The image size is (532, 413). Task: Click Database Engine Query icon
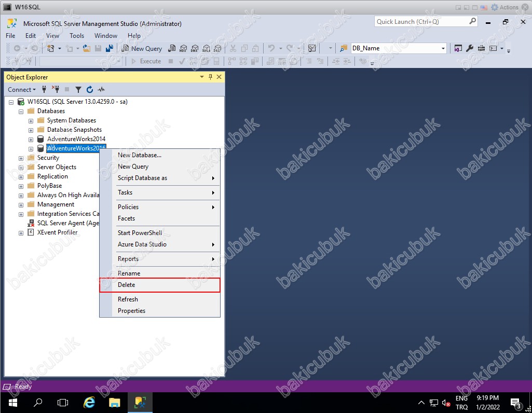[x=172, y=48]
